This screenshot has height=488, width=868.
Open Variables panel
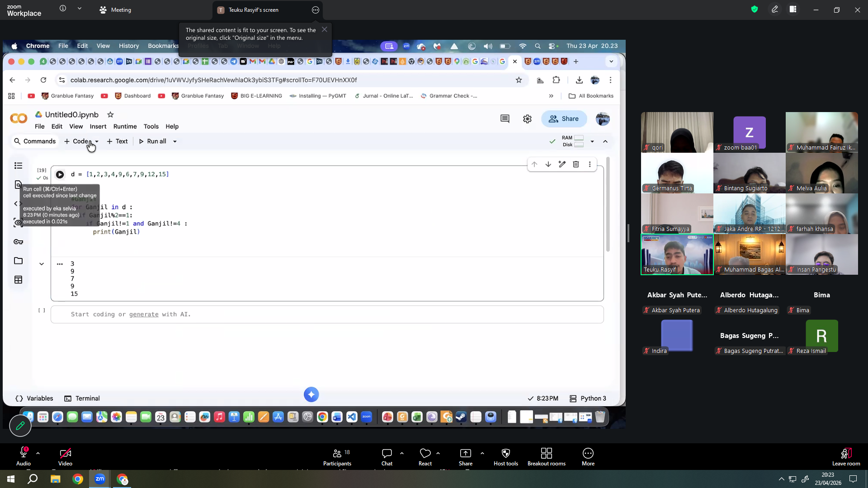pos(34,399)
